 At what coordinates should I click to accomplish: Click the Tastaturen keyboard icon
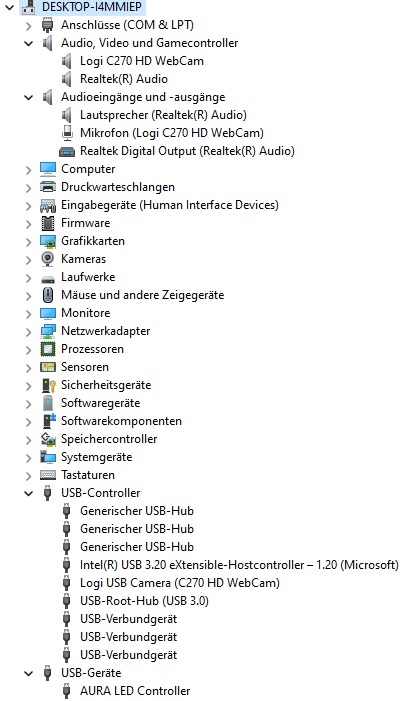pos(47,475)
